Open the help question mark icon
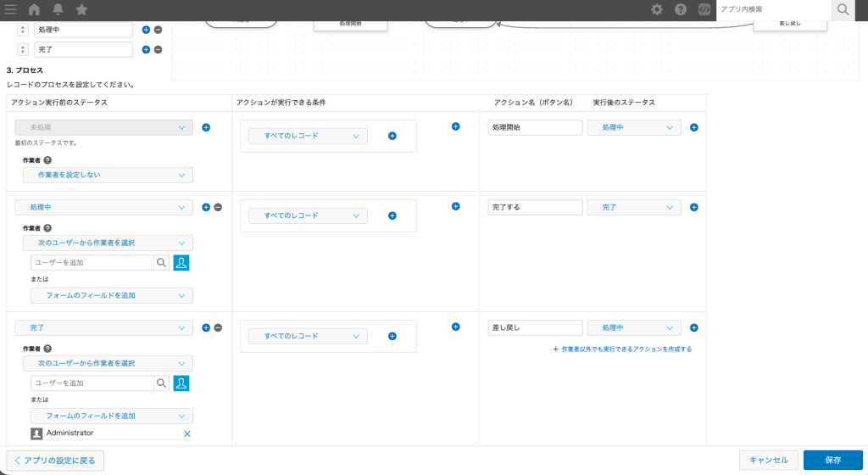The width and height of the screenshot is (868, 475). [x=681, y=9]
